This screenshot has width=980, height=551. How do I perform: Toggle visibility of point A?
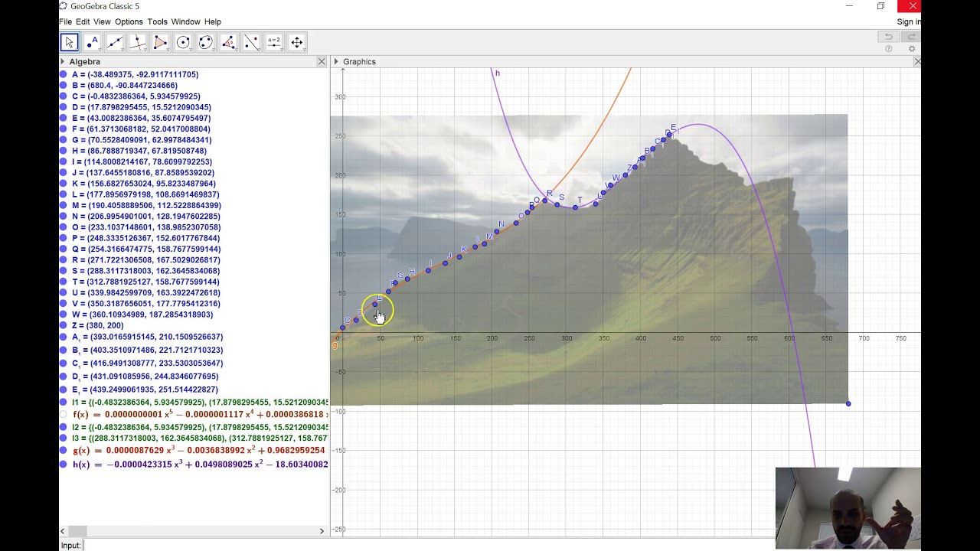pos(64,74)
